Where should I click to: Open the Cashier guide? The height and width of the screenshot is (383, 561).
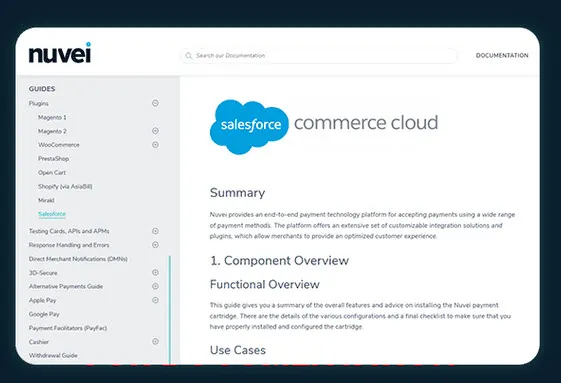(x=39, y=342)
